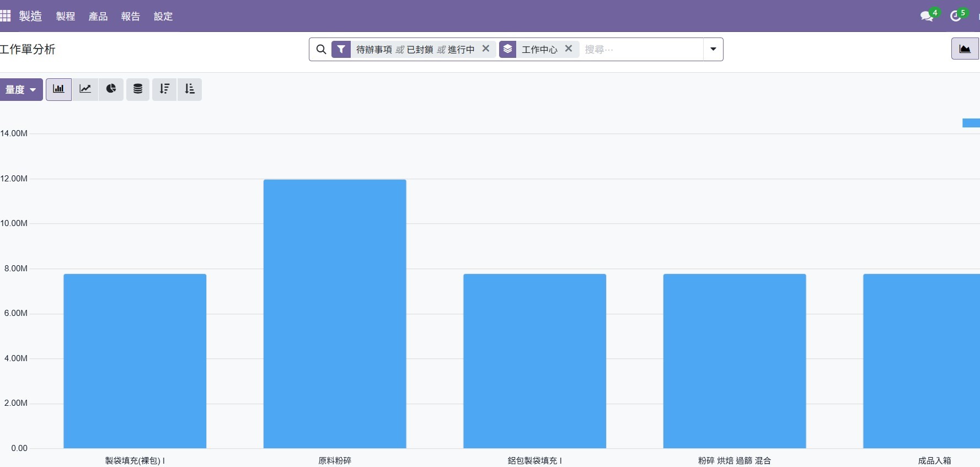Click the 12.00M axis value
This screenshot has height=467, width=980.
click(x=14, y=179)
